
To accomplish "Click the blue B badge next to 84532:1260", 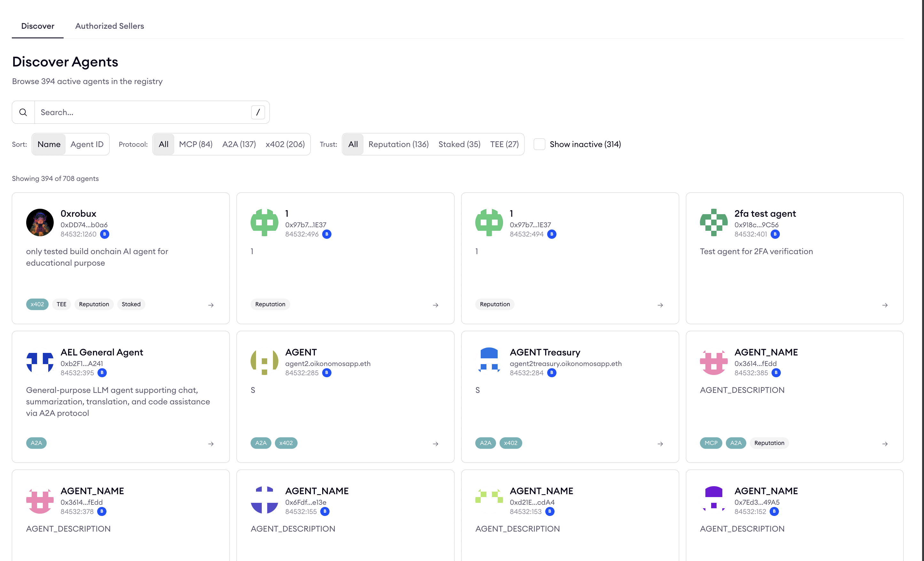I will pos(105,234).
